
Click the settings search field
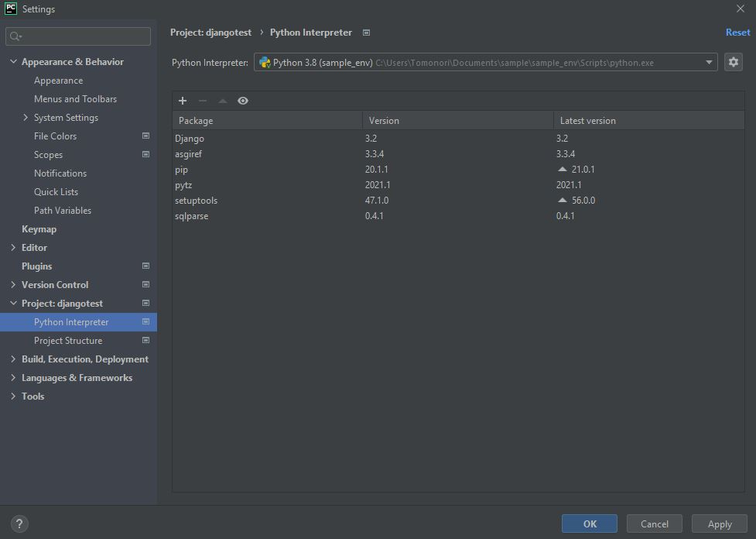click(x=79, y=36)
